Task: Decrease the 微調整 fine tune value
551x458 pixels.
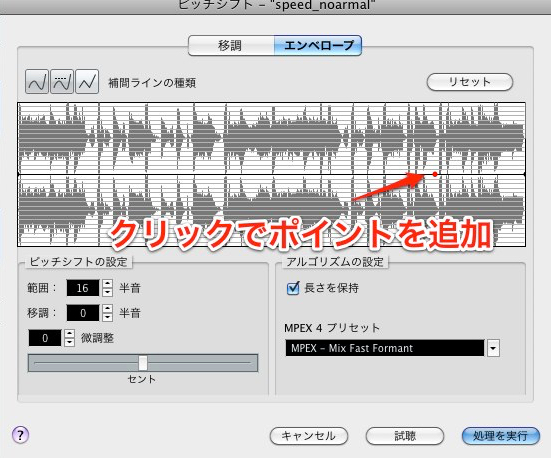Action: click(x=70, y=342)
